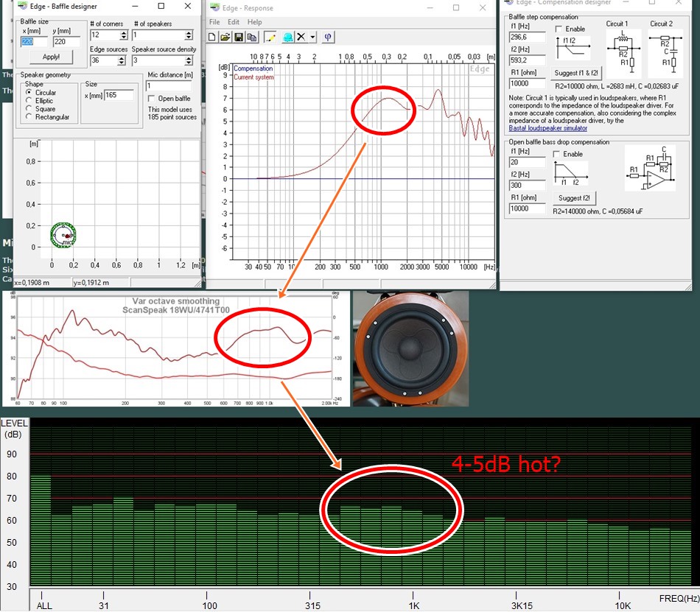Click the Mic distance [m] field
The height and width of the screenshot is (612, 700).
(x=168, y=85)
